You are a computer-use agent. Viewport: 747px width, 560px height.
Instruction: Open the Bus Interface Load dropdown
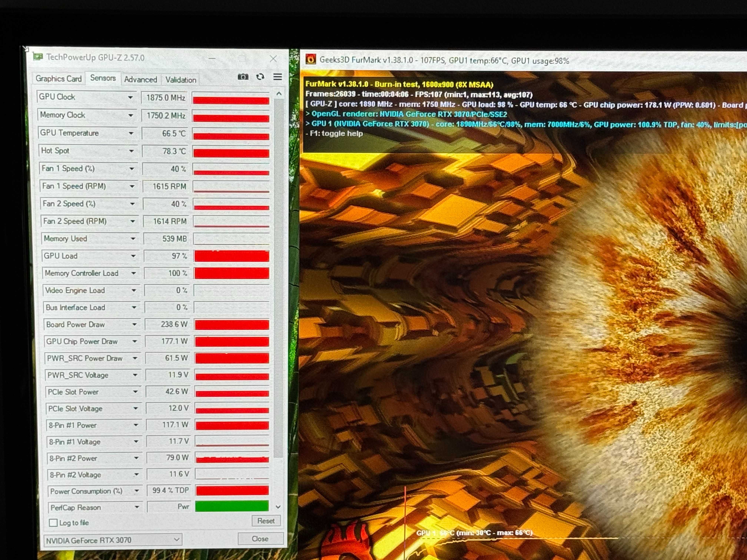click(134, 308)
